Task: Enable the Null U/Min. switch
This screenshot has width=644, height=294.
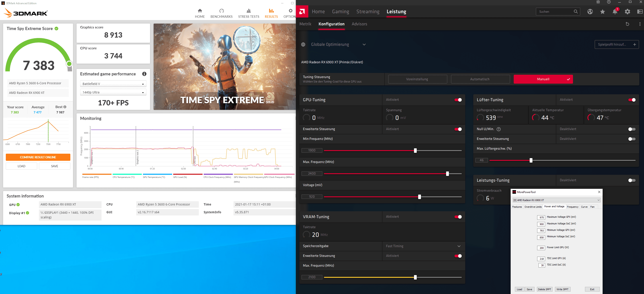Action: click(632, 129)
